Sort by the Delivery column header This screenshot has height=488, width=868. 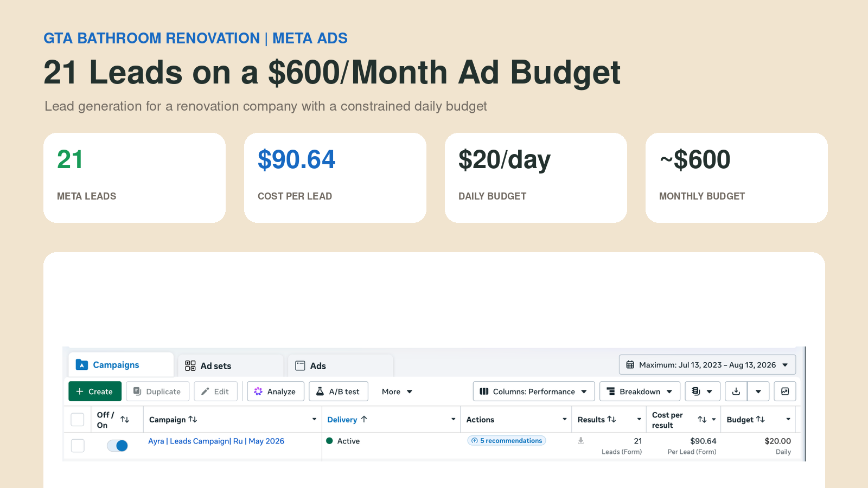(347, 420)
